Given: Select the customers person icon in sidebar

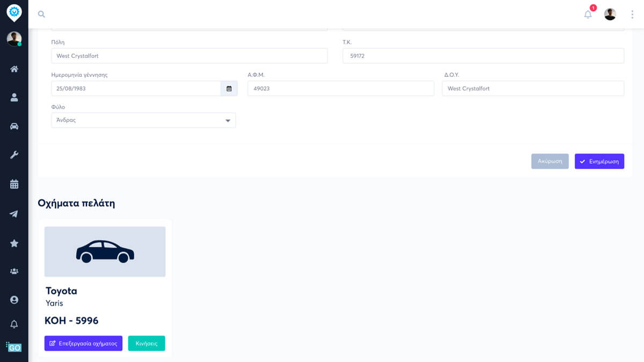Looking at the screenshot, I should [14, 97].
